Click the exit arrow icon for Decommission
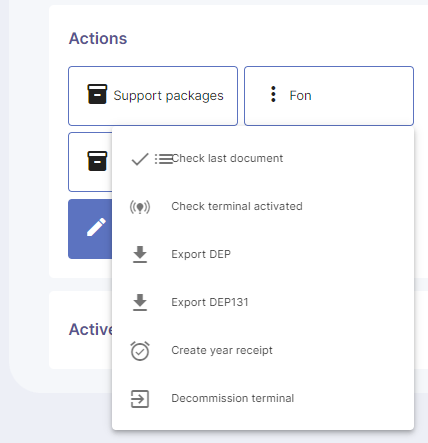Image resolution: width=428 pixels, height=443 pixels. click(140, 399)
